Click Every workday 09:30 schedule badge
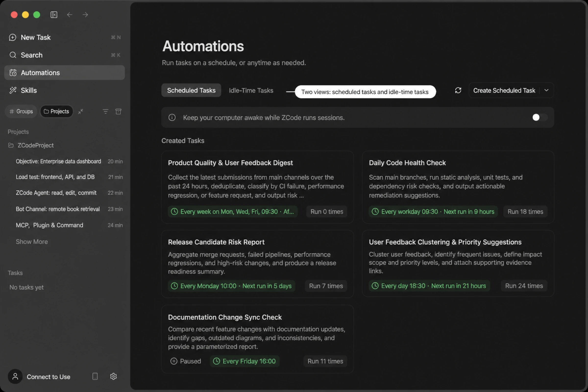Viewport: 588px width, 392px height. coord(433,211)
